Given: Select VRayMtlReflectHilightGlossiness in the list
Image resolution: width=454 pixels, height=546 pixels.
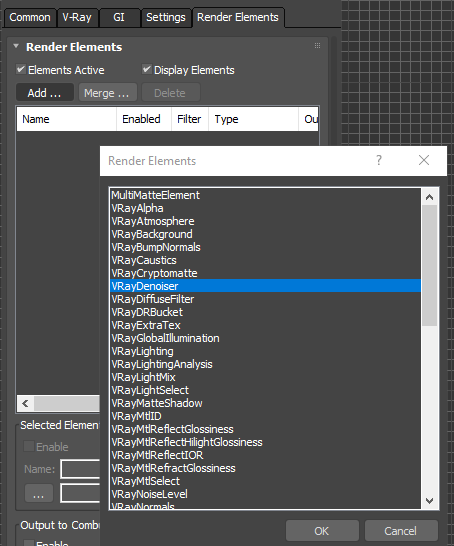Looking at the screenshot, I should pyautogui.click(x=265, y=442).
